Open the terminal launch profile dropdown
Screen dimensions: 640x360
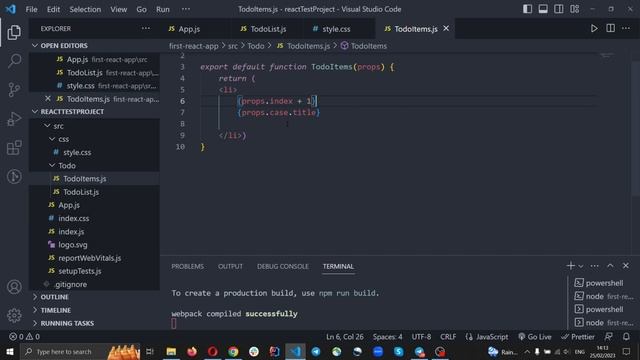pyautogui.click(x=581, y=266)
